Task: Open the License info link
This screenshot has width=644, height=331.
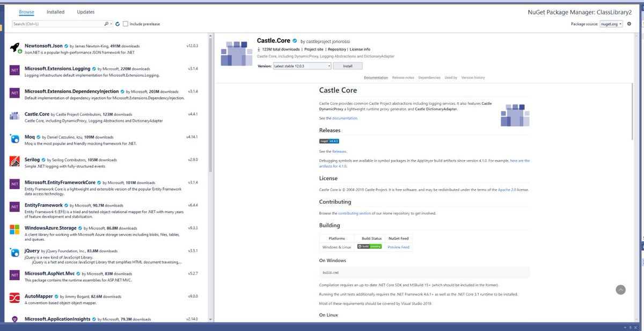Action: (x=360, y=49)
